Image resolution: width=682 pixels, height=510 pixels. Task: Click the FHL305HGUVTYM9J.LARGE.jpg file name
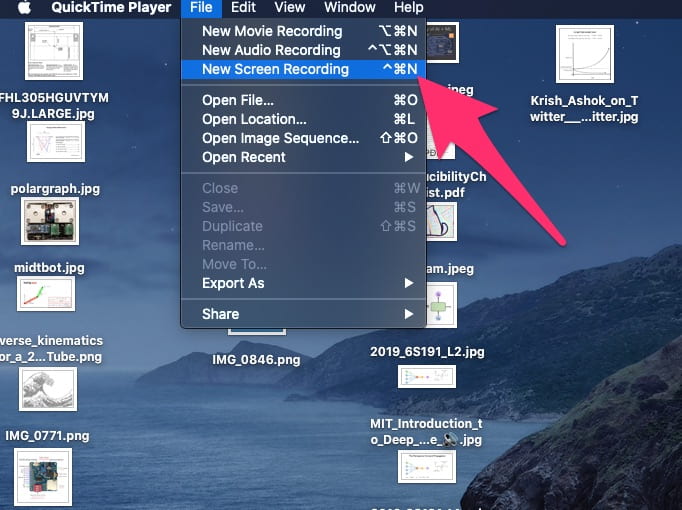pyautogui.click(x=53, y=106)
